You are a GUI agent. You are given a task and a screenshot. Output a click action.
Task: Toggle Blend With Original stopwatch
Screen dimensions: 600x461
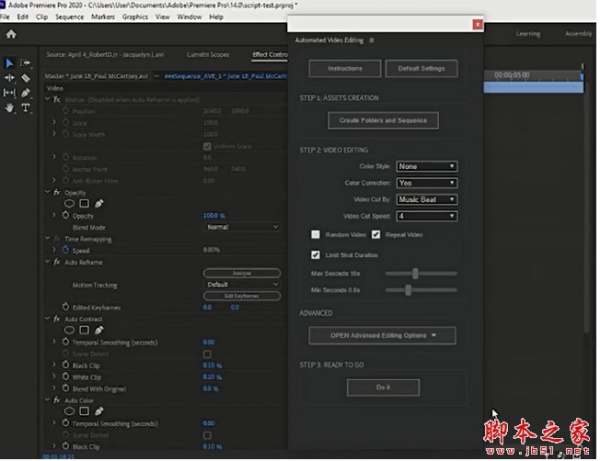(66, 389)
